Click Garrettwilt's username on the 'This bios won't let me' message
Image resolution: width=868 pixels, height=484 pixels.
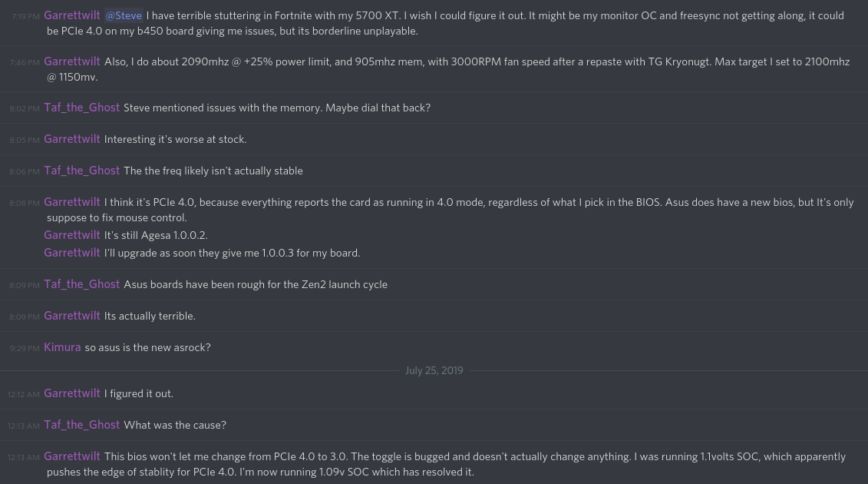tap(72, 456)
